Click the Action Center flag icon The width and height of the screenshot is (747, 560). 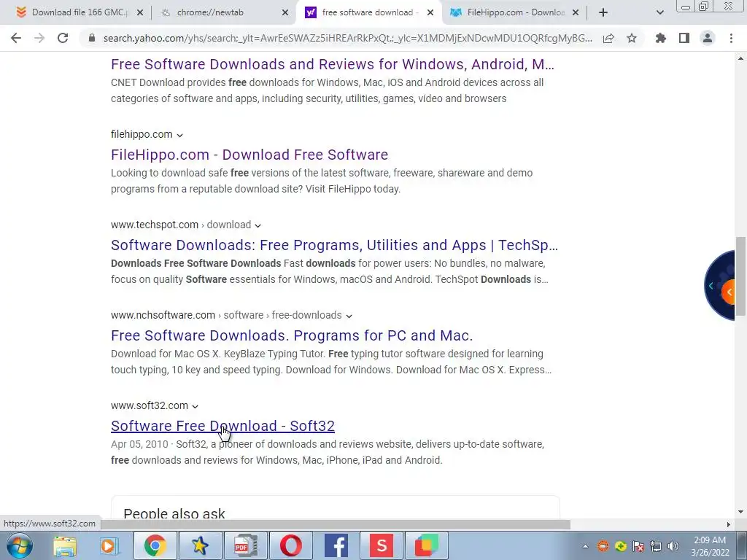coord(638,547)
